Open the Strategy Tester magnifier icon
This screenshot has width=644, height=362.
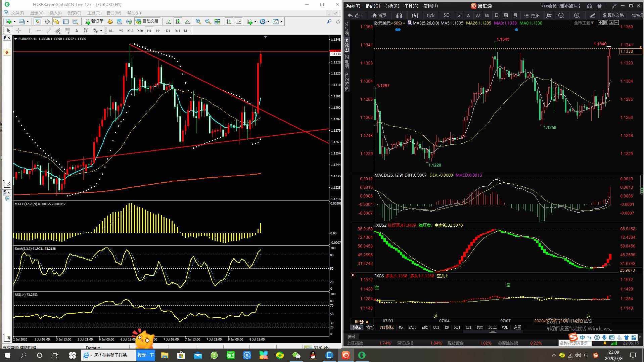click(x=76, y=21)
